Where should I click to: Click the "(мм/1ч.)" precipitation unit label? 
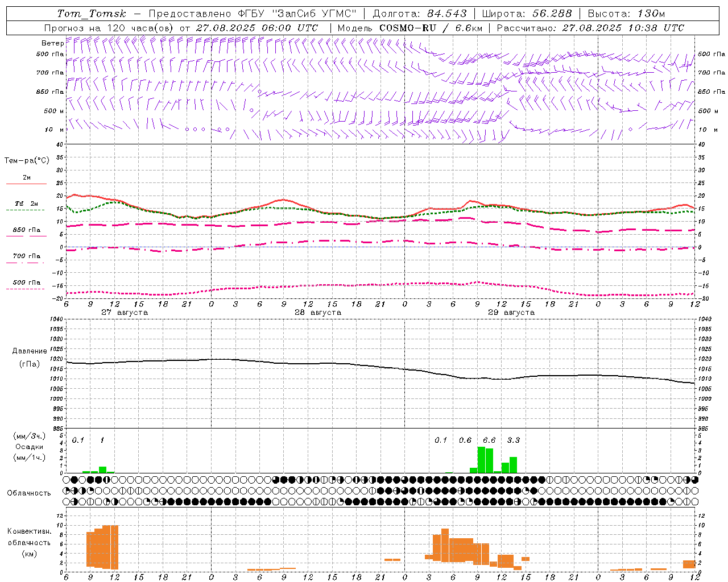pyautogui.click(x=30, y=458)
